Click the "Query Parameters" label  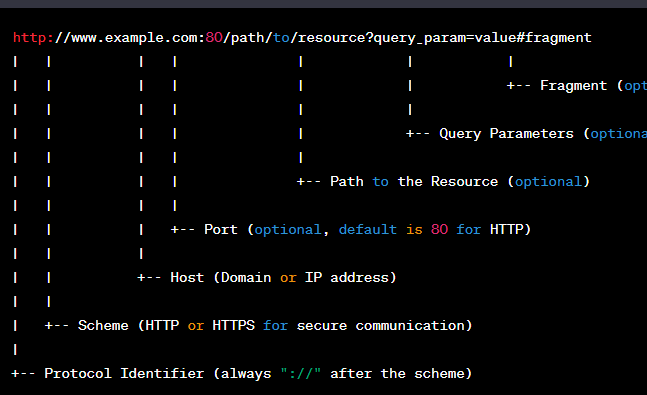(506, 134)
